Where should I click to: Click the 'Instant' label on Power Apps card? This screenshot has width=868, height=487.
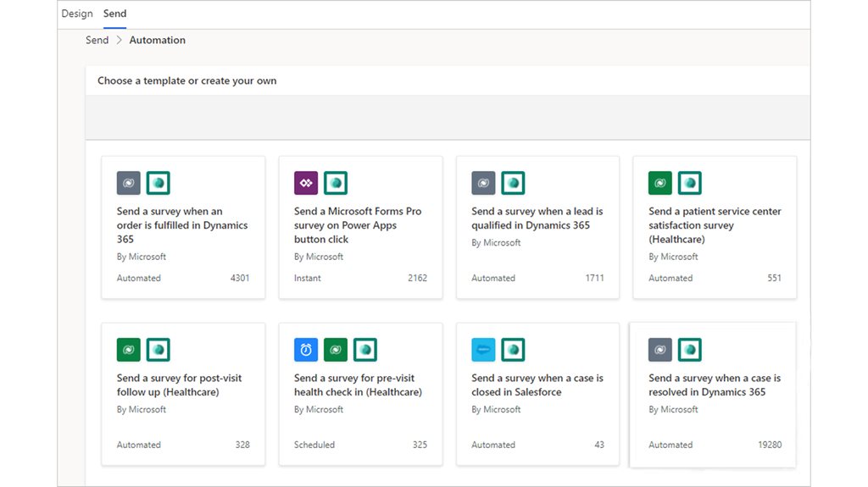click(x=307, y=278)
